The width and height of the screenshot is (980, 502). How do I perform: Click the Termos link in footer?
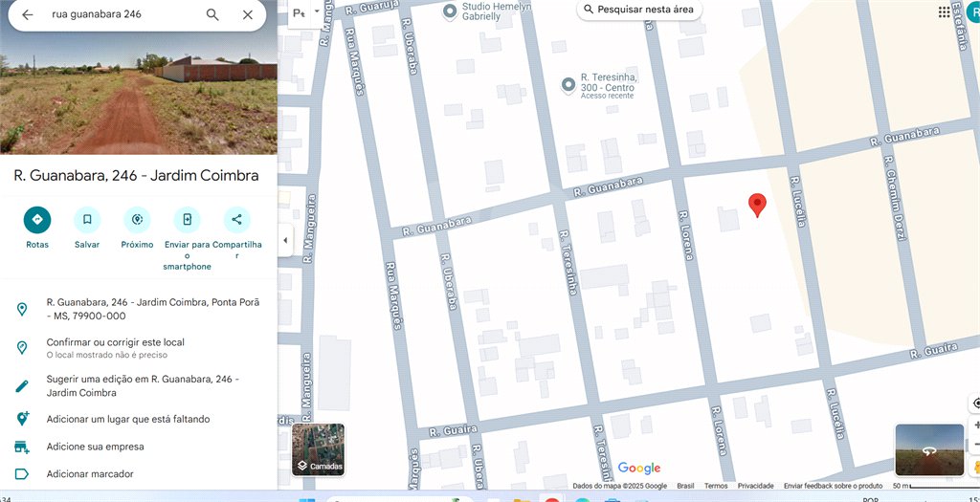click(x=716, y=486)
